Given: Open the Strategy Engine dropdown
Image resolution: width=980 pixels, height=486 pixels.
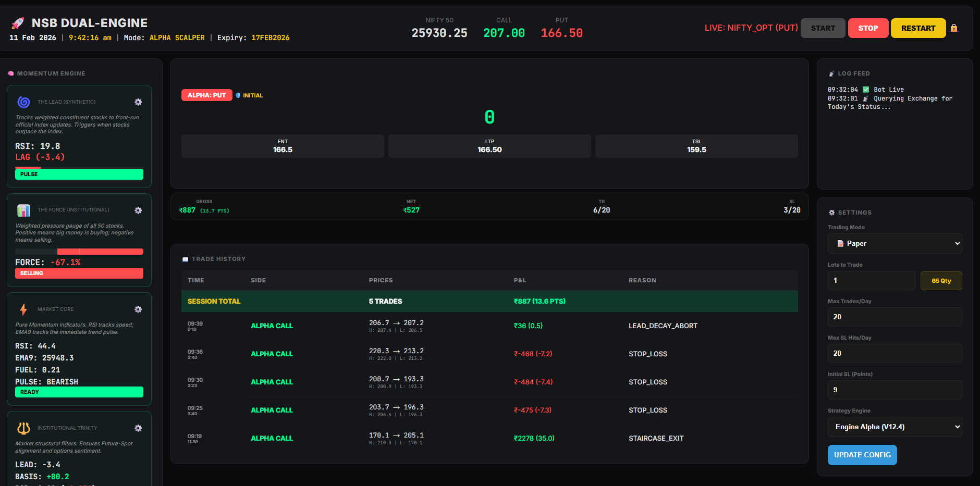Looking at the screenshot, I should (x=895, y=427).
